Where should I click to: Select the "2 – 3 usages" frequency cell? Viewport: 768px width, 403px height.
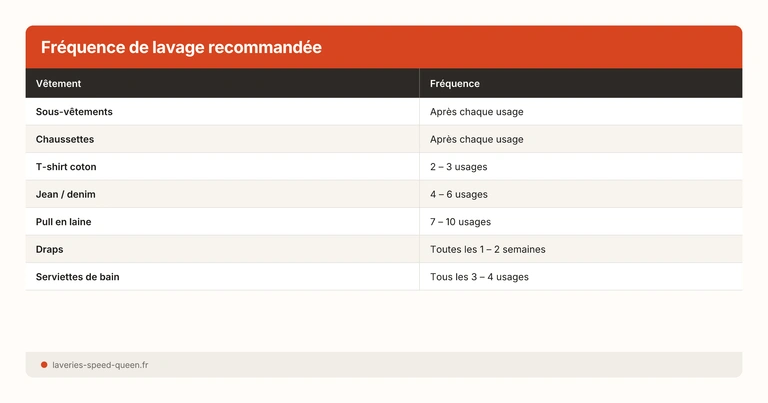[x=459, y=167]
